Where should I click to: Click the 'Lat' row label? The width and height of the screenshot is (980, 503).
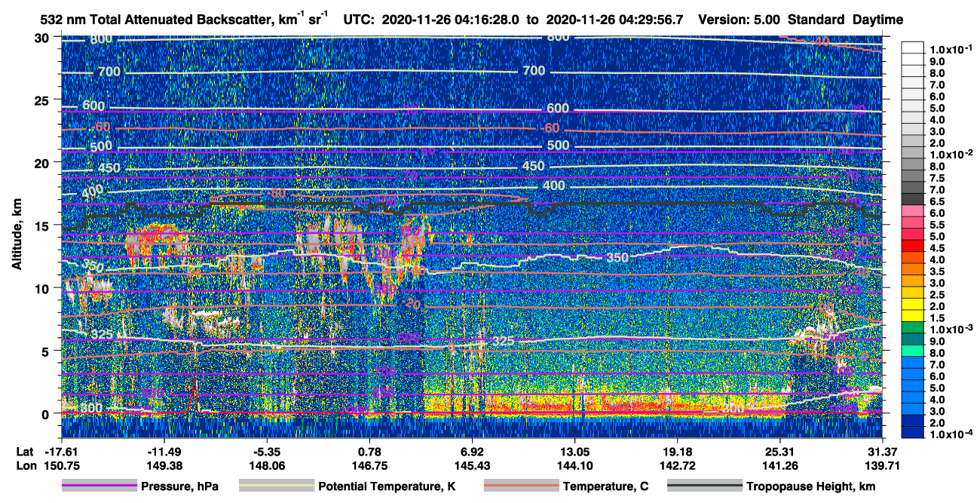tap(25, 452)
